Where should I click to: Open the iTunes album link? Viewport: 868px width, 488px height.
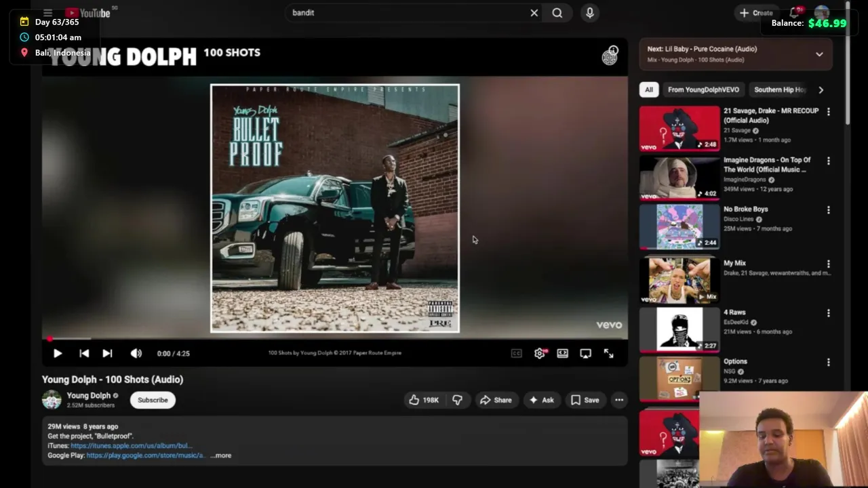131,446
